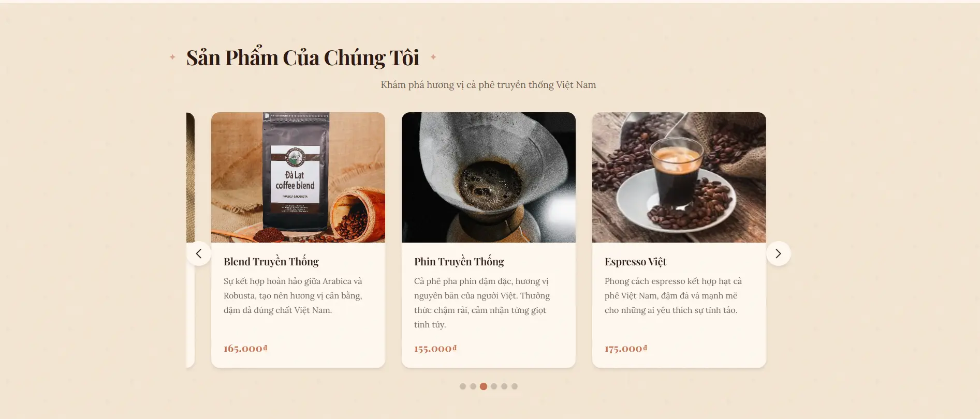Open the Đà Lạt coffee blend image
The height and width of the screenshot is (419, 980).
[298, 177]
